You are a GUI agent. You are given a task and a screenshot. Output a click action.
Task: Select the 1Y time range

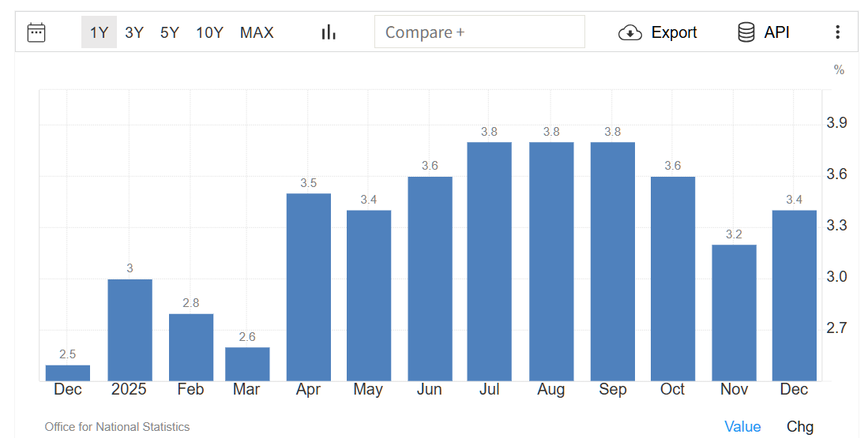(x=99, y=32)
